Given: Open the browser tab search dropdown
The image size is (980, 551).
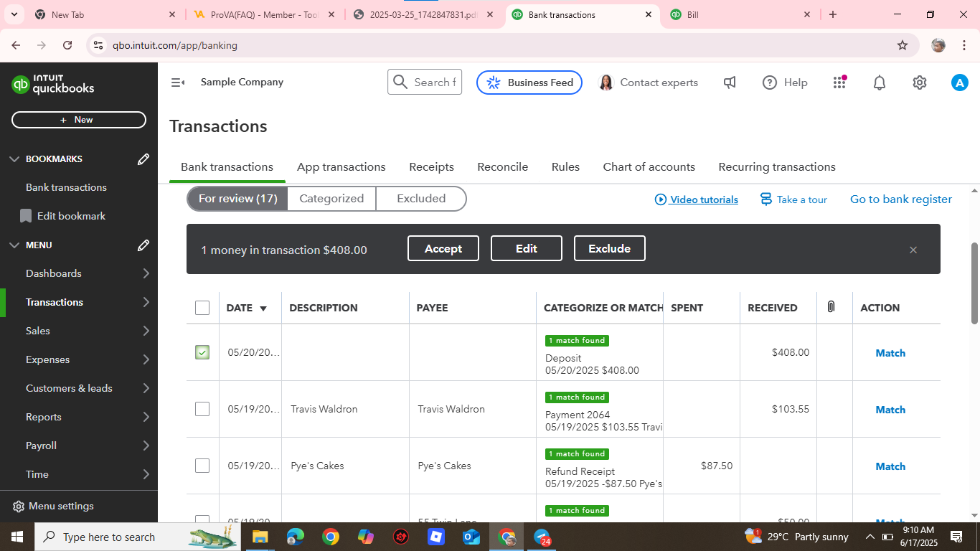Looking at the screenshot, I should click(14, 14).
